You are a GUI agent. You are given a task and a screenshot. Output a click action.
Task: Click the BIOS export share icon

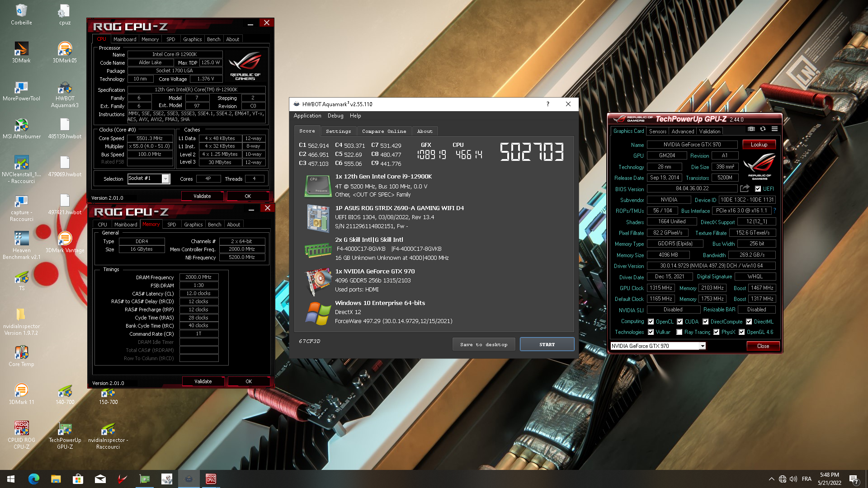(x=745, y=188)
